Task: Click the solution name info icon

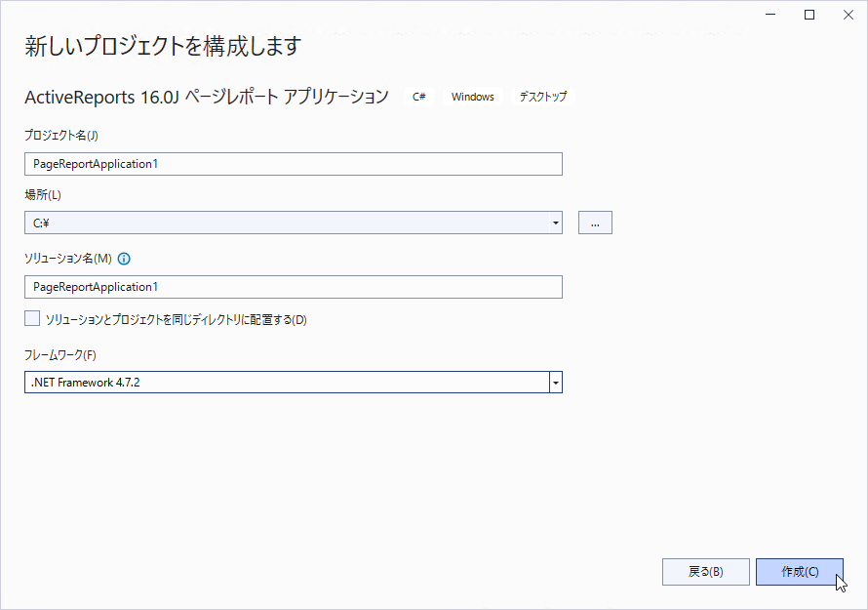Action: point(124,259)
